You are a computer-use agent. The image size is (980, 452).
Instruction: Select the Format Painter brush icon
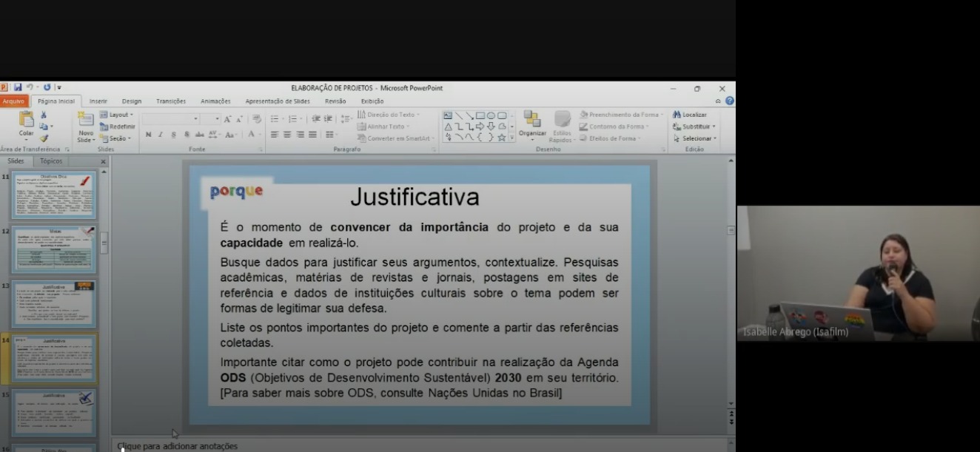(x=44, y=138)
